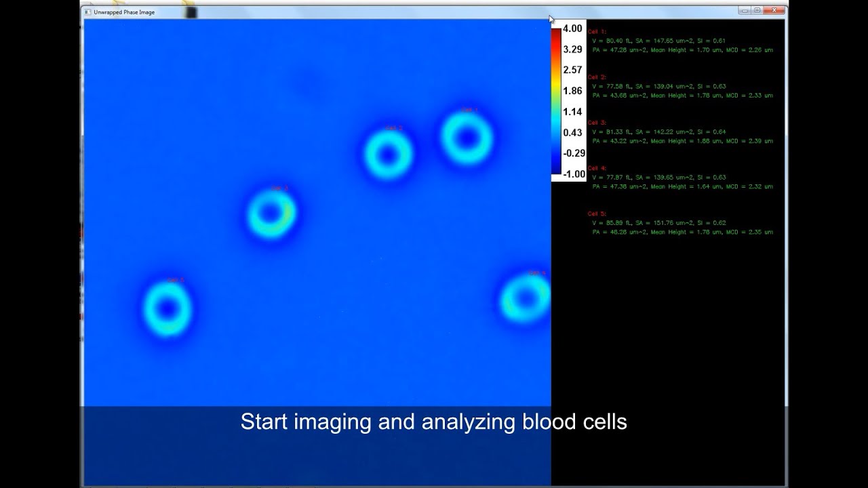Image resolution: width=868 pixels, height=488 pixels.
Task: Click the blood cell labeled Cell 2 in image
Action: tap(389, 155)
